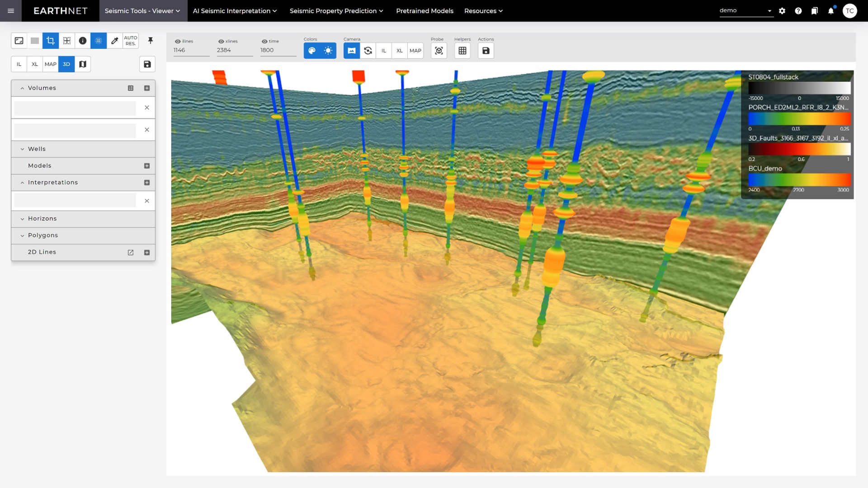Image resolution: width=868 pixels, height=488 pixels.
Task: Click the info icon in the left toolbar
Action: pos(83,41)
